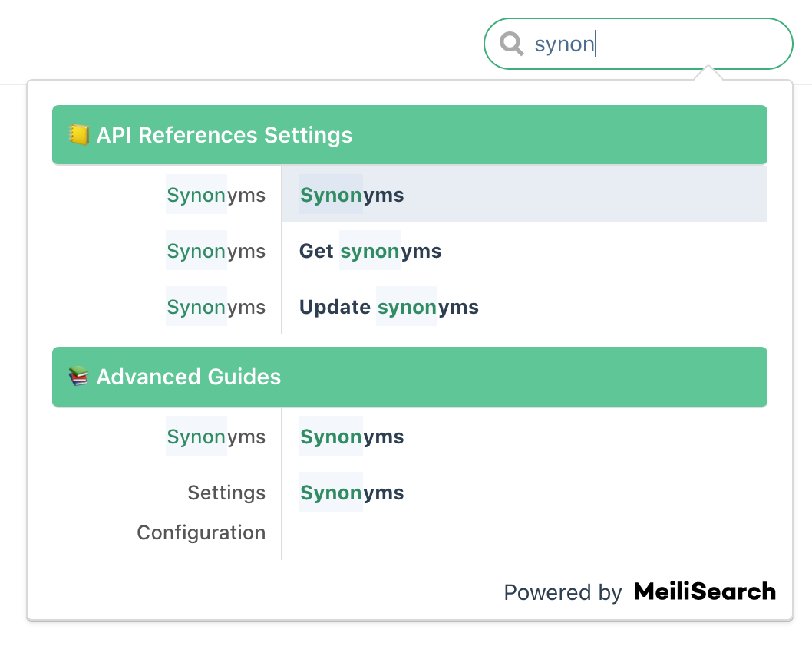This screenshot has width=812, height=649.
Task: Open the highlighted Synonyms result
Action: (352, 195)
